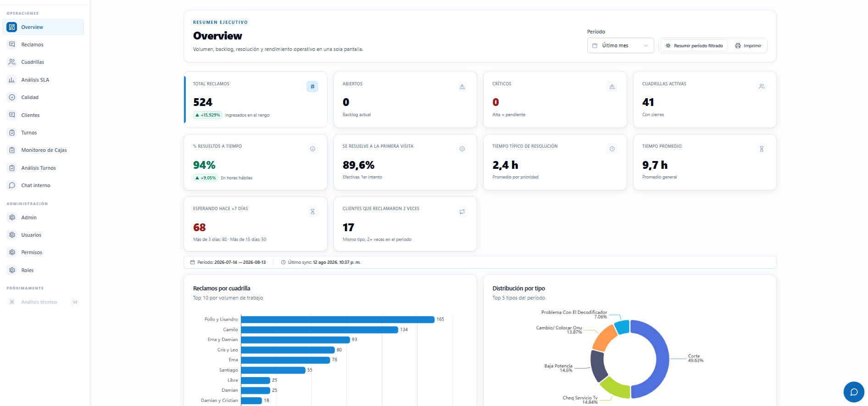Click repeat icon on Clientes que reclamaron card
This screenshot has width=868, height=406.
pyautogui.click(x=462, y=211)
